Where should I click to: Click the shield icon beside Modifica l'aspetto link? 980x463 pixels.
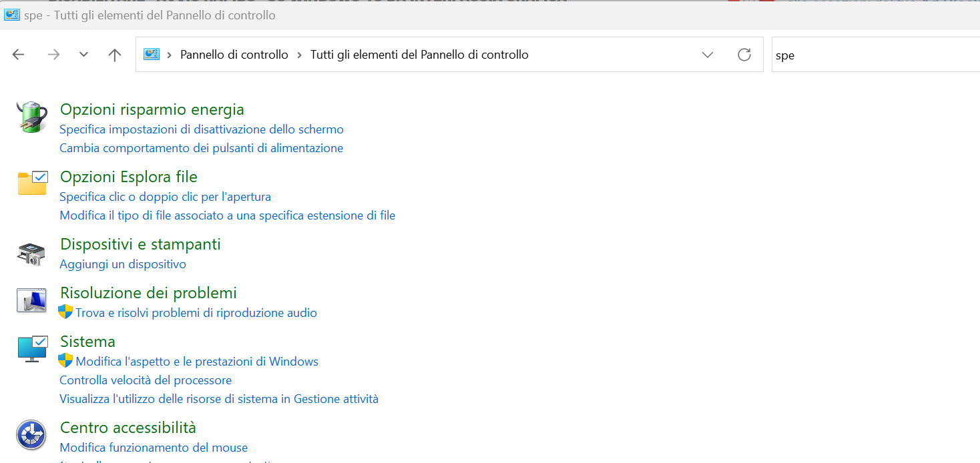pyautogui.click(x=65, y=360)
